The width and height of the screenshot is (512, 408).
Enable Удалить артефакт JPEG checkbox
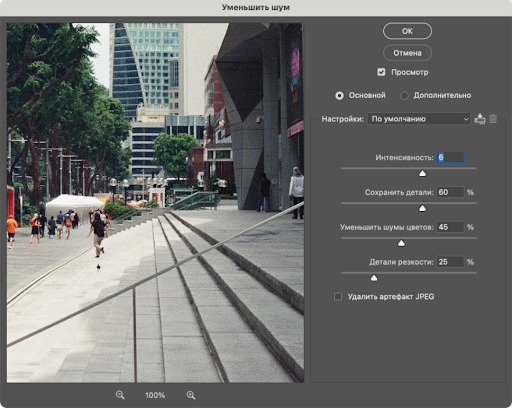(x=338, y=296)
